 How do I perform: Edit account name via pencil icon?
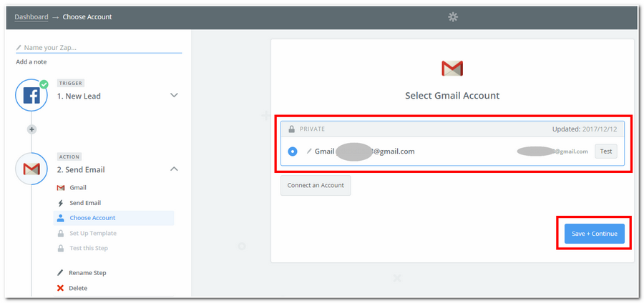point(309,151)
